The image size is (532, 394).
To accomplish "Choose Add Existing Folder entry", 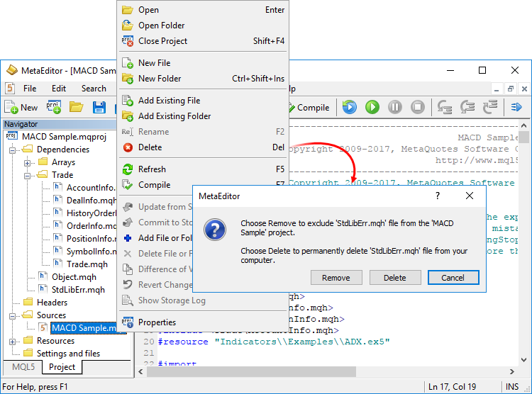I will click(203, 116).
